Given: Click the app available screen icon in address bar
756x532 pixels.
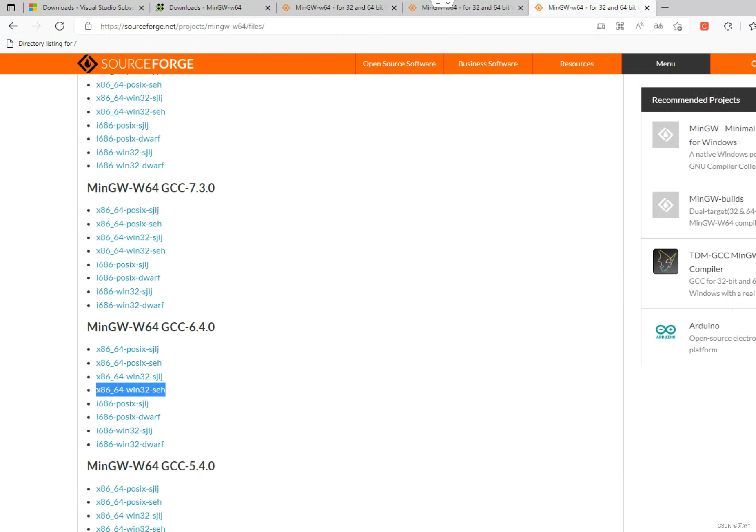Looking at the screenshot, I should point(601,26).
